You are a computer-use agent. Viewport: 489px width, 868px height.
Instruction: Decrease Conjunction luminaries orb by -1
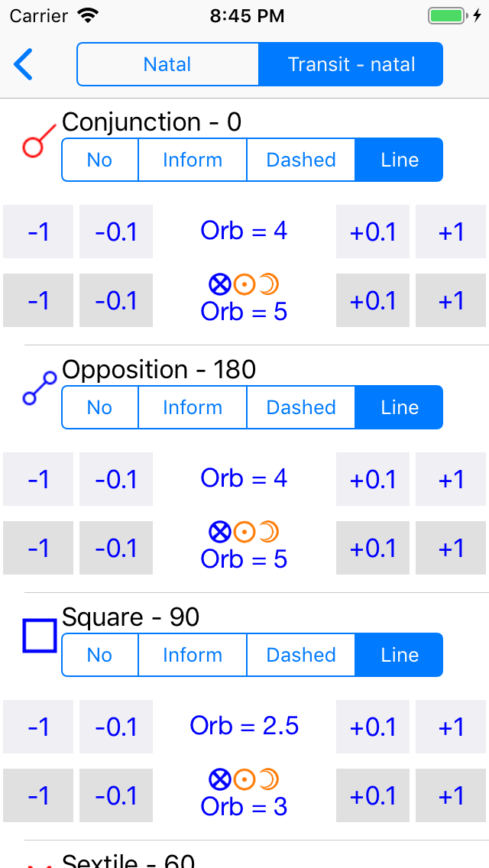pos(38,300)
